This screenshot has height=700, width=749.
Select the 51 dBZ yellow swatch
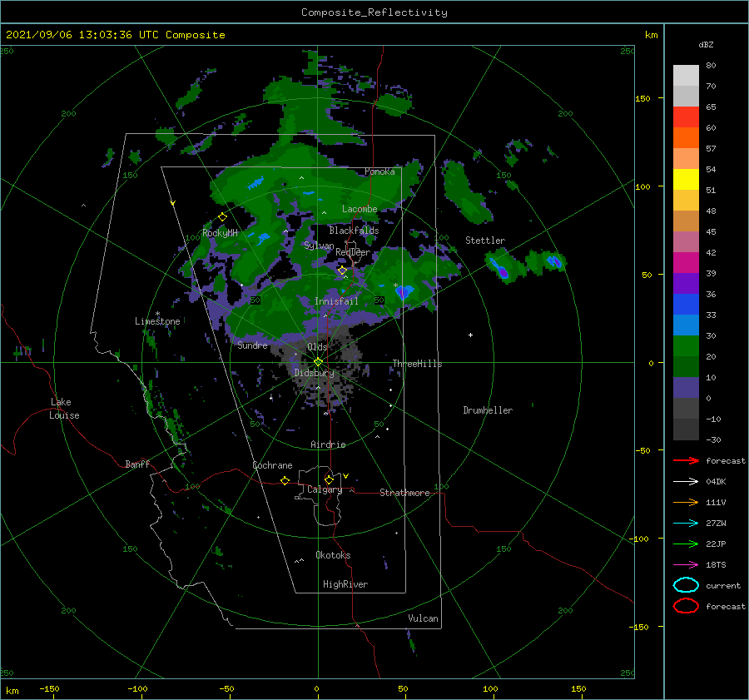coord(686,179)
